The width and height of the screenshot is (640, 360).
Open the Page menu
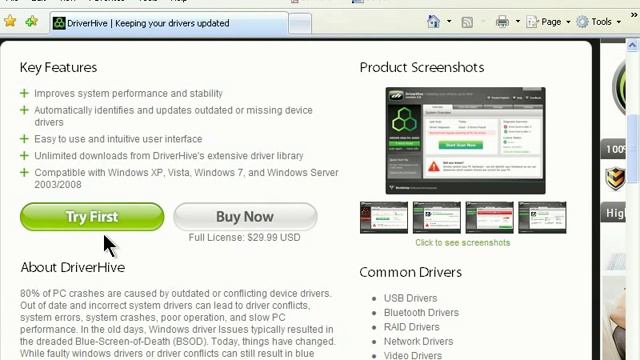(x=548, y=22)
